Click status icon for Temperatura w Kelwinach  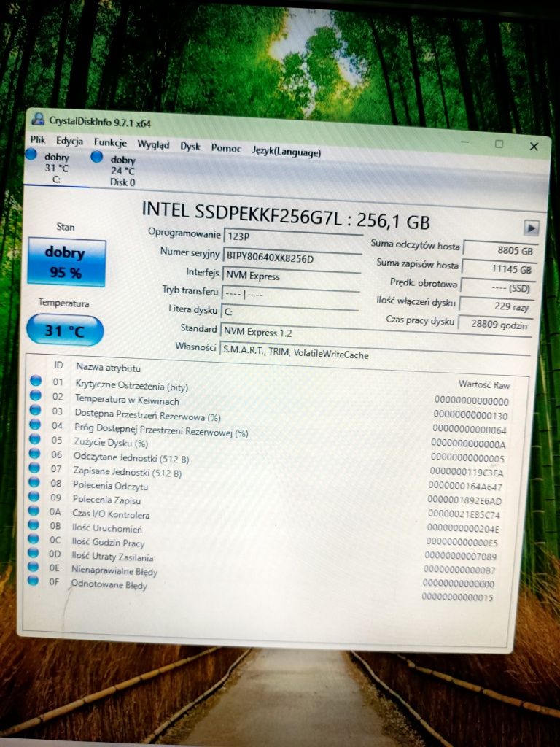[x=35, y=395]
